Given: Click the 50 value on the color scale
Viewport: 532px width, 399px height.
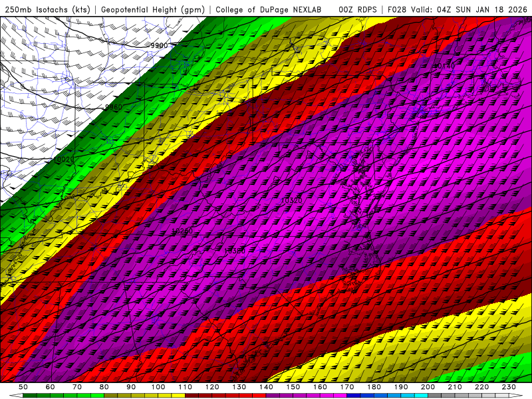Looking at the screenshot, I should [x=23, y=387].
